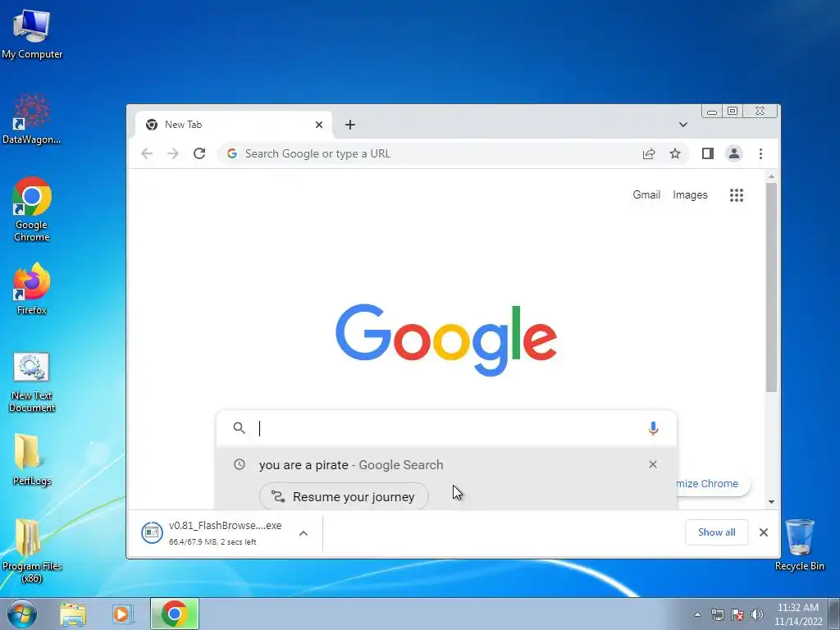Remove the 'you are a pirate' suggestion
Screen dimensions: 840x630
click(652, 464)
